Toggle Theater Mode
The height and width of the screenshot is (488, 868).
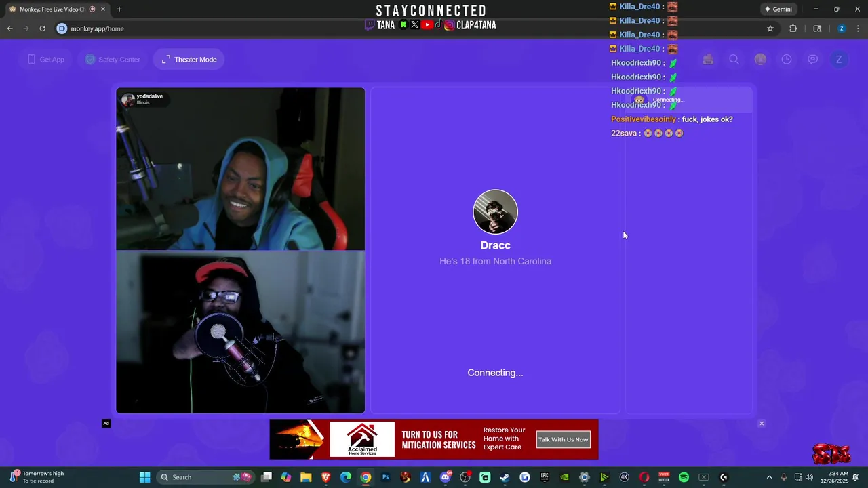pyautogui.click(x=189, y=60)
